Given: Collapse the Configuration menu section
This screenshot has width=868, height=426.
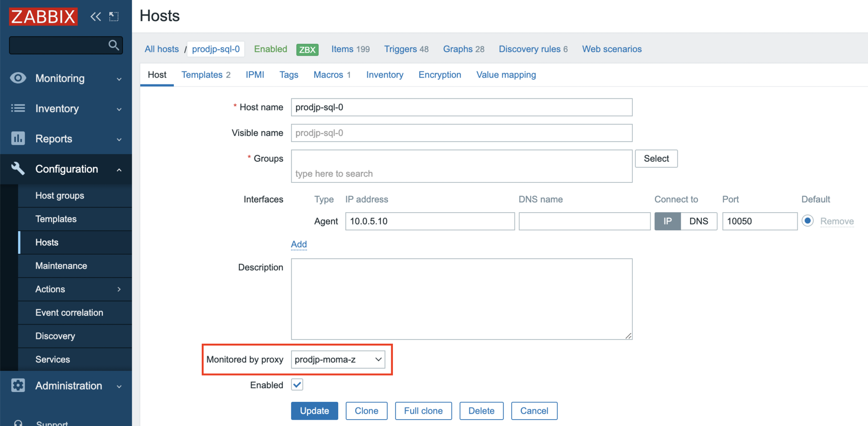Looking at the screenshot, I should (119, 169).
